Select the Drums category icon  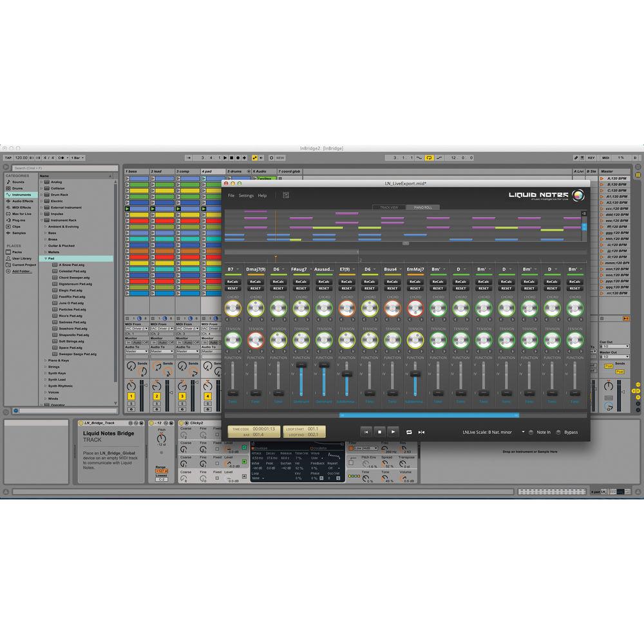[9, 188]
